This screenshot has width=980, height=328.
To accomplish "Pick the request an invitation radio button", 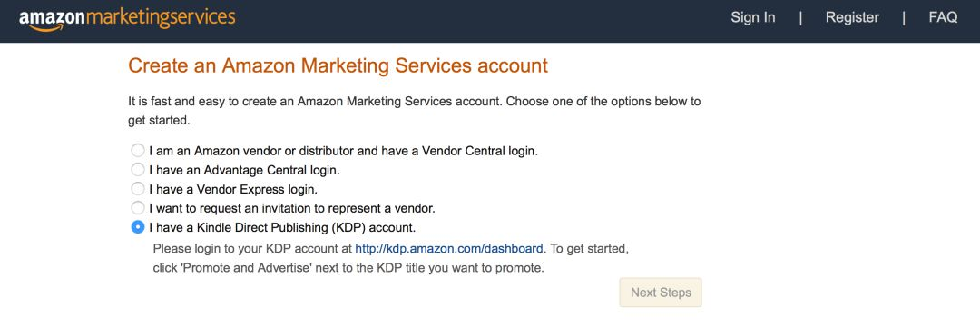I will click(x=138, y=207).
